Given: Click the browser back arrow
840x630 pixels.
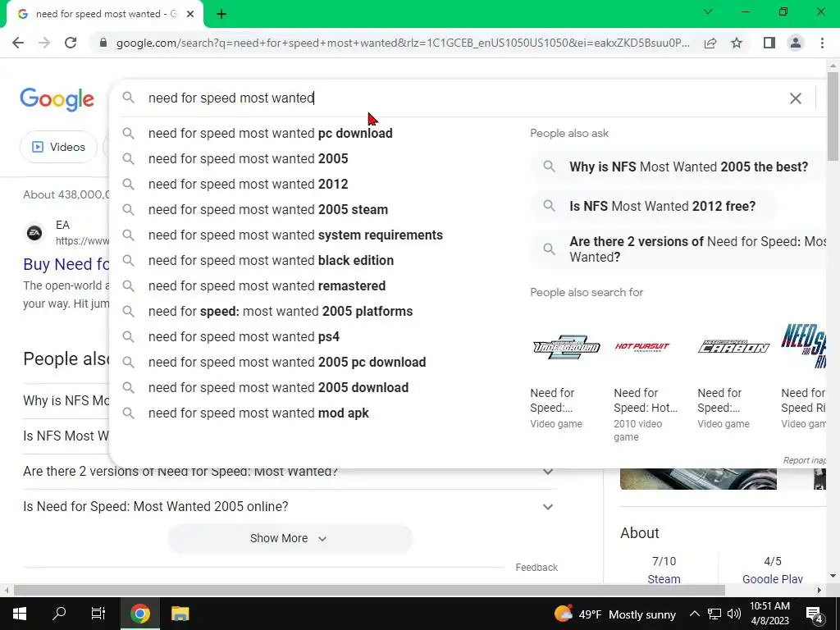Looking at the screenshot, I should coord(18,43).
